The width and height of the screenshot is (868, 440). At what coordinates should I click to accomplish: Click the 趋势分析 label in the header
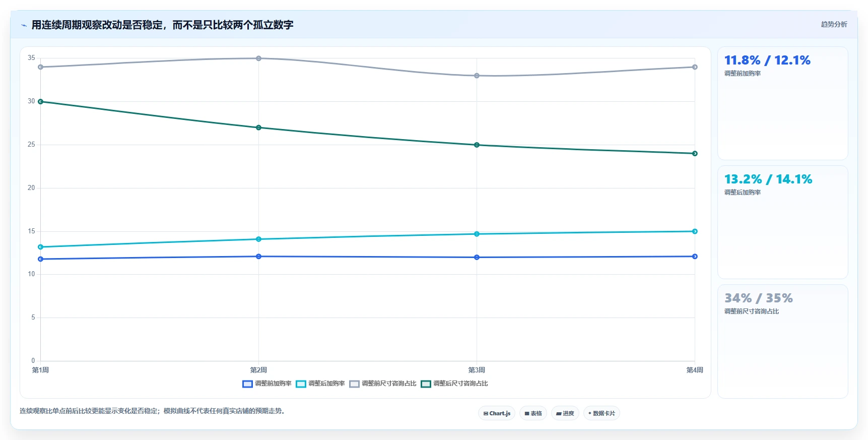(834, 24)
